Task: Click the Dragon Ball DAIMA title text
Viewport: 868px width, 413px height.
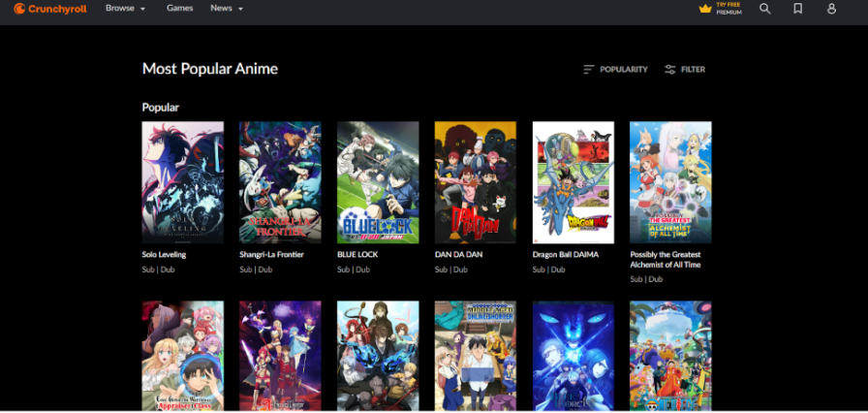Action: [565, 255]
